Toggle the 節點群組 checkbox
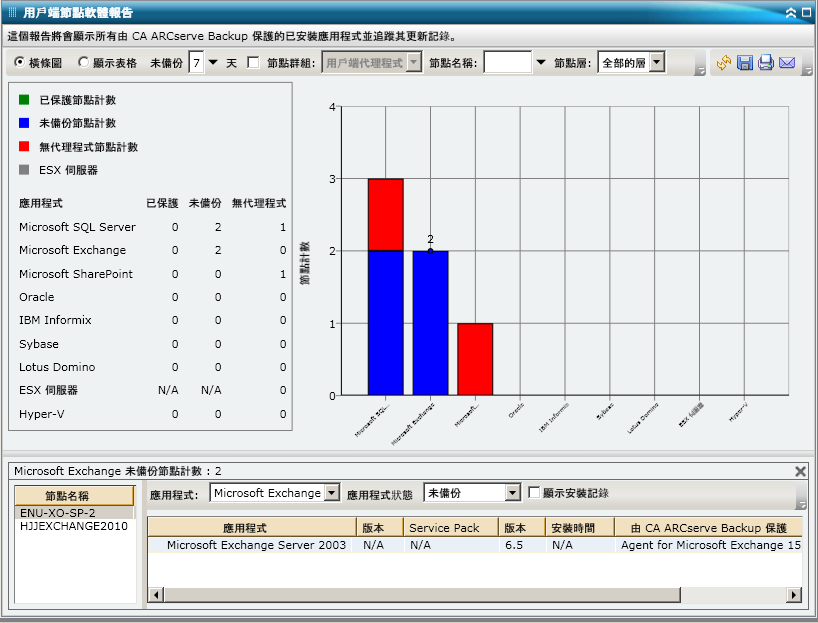Screen dimensions: 818x623 click(x=254, y=63)
